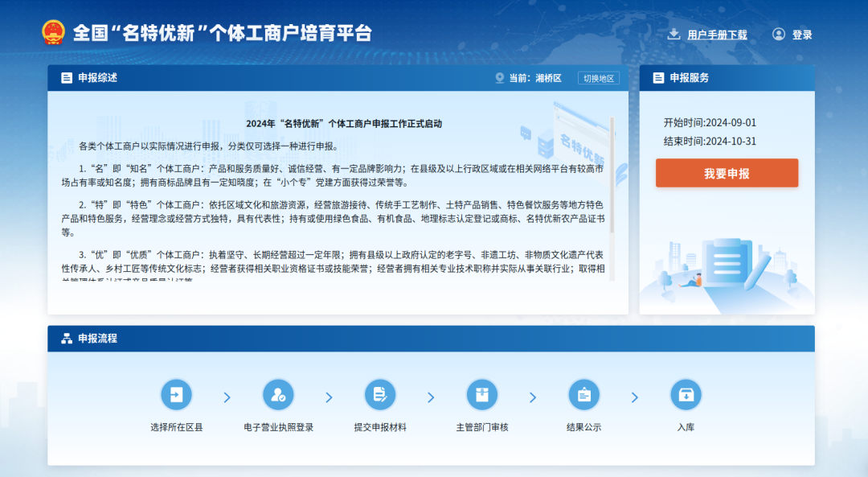Click the 电子营业执照登录 step icon
Screen dimensions: 868x477
(x=278, y=395)
